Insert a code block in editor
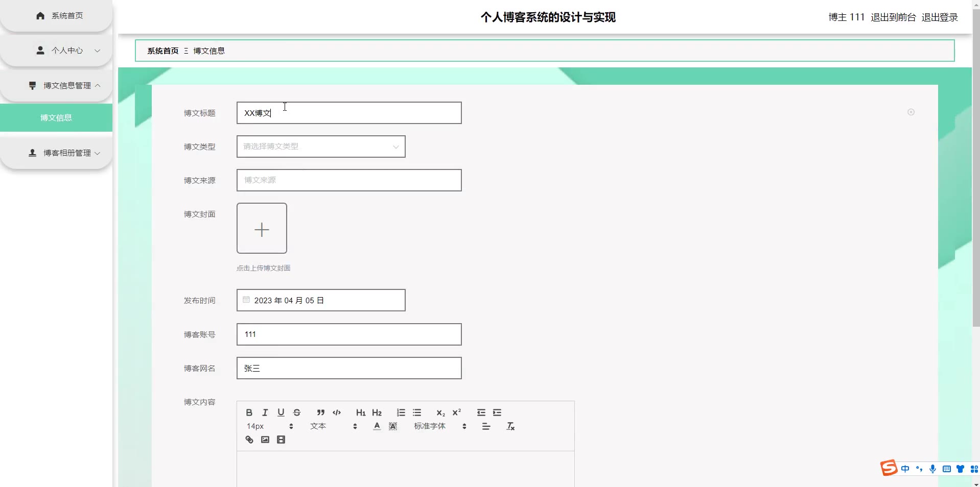 [x=337, y=412]
